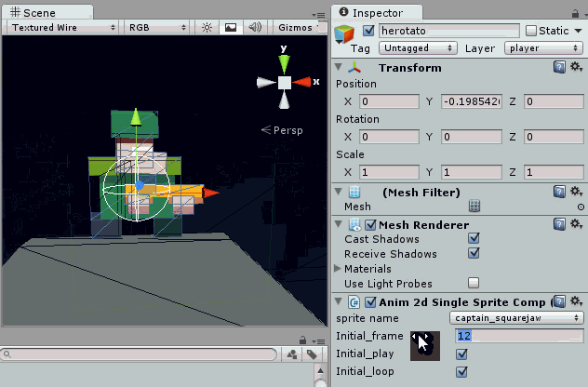This screenshot has height=387, width=588.
Task: Click the center cube of the orientation gizmo
Action: click(x=285, y=83)
